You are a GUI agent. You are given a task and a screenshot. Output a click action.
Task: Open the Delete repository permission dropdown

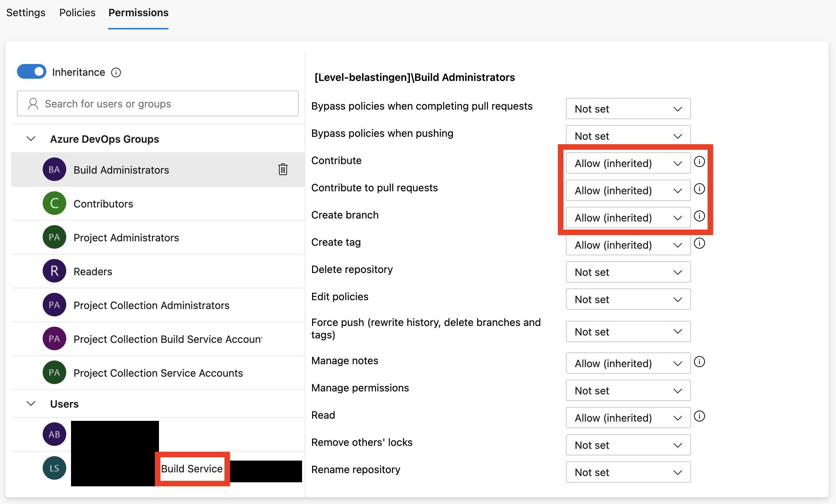[x=628, y=272]
